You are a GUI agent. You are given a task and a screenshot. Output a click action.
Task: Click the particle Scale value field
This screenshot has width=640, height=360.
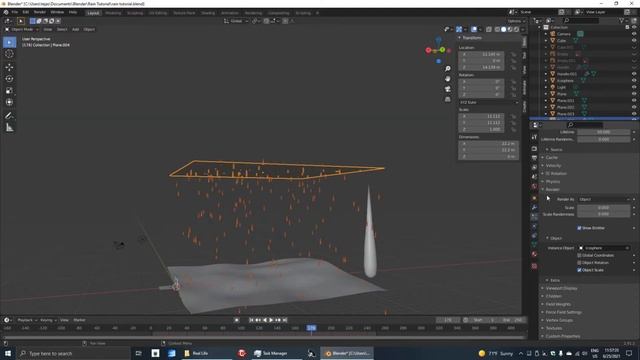pyautogui.click(x=604, y=207)
